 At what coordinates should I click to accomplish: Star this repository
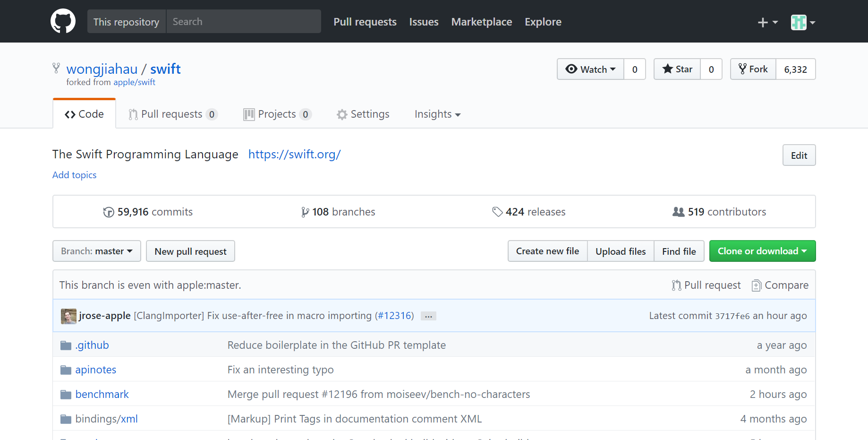677,69
